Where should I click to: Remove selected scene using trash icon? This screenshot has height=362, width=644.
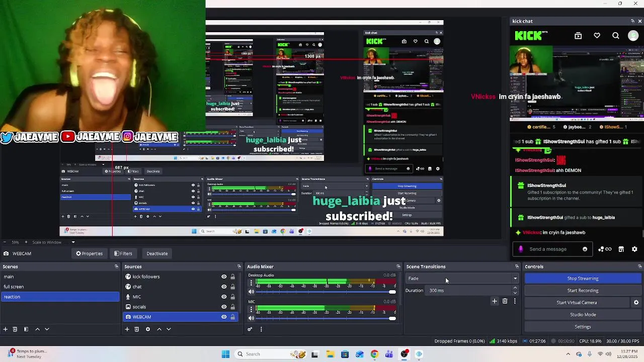pos(15,329)
